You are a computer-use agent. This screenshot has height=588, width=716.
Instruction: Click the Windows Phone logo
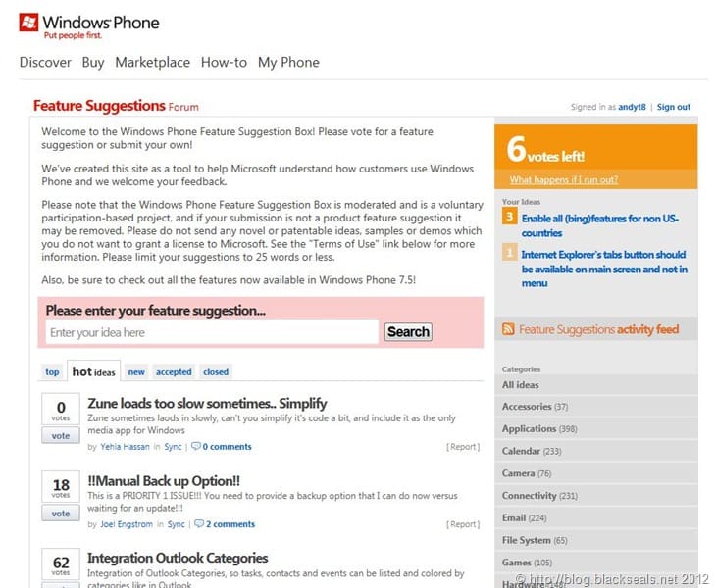(x=88, y=24)
